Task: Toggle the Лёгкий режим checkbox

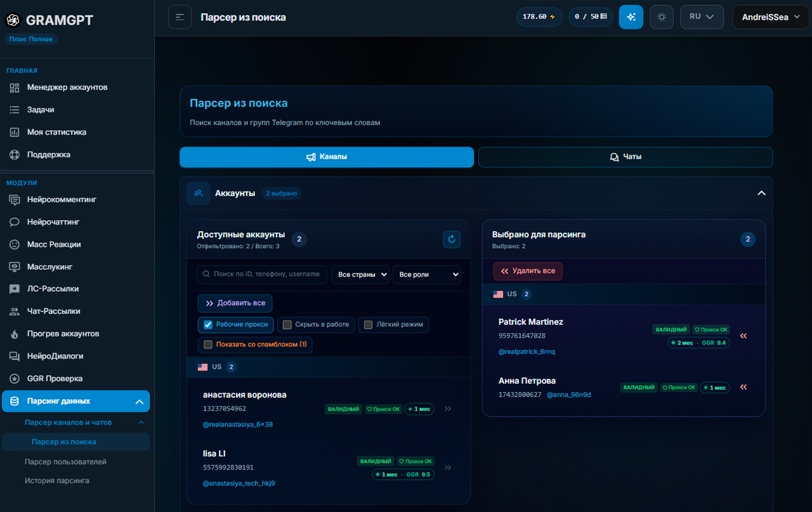Action: (x=368, y=325)
